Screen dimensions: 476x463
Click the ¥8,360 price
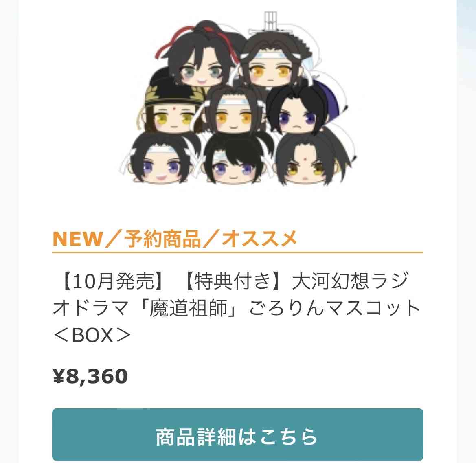(90, 377)
